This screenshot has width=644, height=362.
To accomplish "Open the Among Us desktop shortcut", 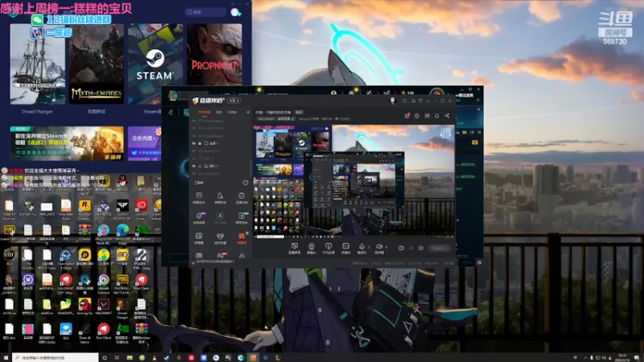I will (85, 307).
